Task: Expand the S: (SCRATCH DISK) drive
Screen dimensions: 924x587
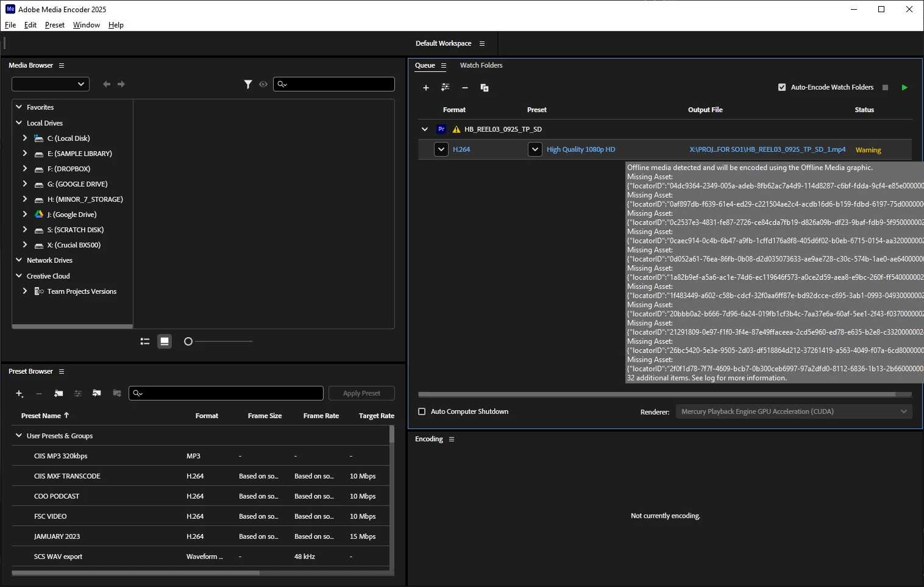Action: 25,230
